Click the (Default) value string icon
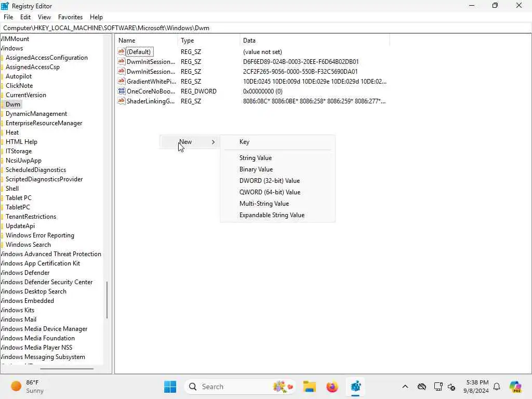 coord(121,51)
